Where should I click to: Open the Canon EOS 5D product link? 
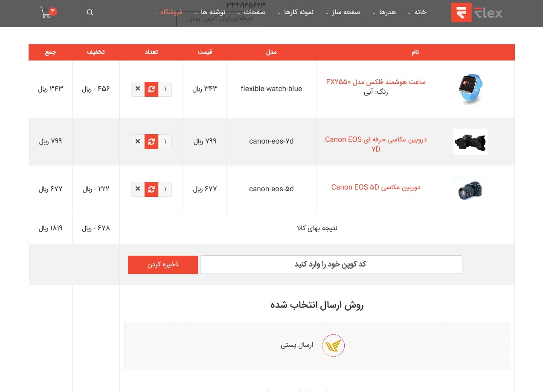pos(376,187)
